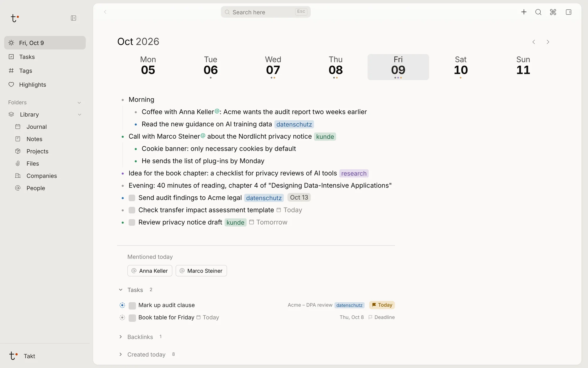The height and width of the screenshot is (368, 588).
Task: Open search via magnifier icon top right
Action: 538,12
